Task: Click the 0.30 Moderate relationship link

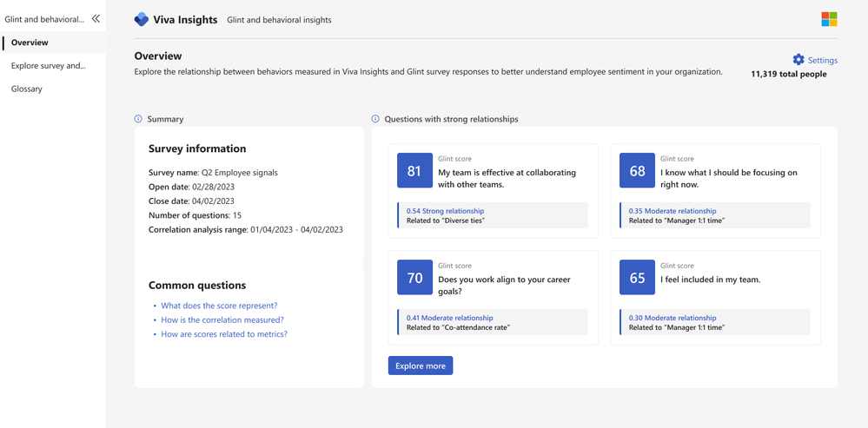Action: point(672,318)
